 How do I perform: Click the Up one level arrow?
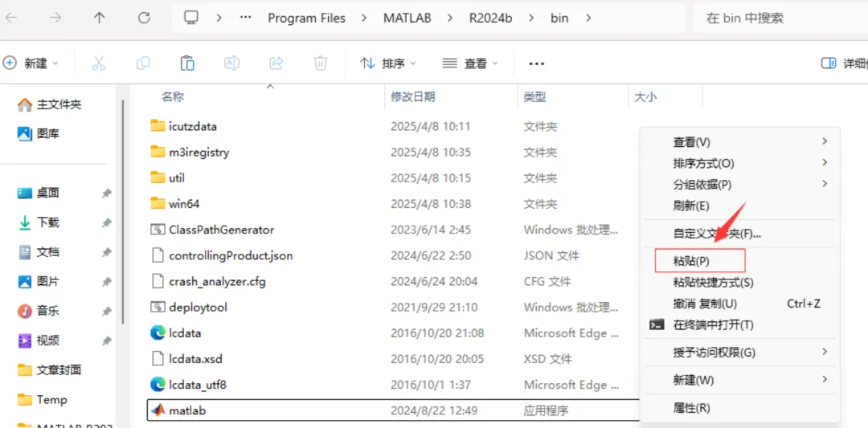point(99,18)
